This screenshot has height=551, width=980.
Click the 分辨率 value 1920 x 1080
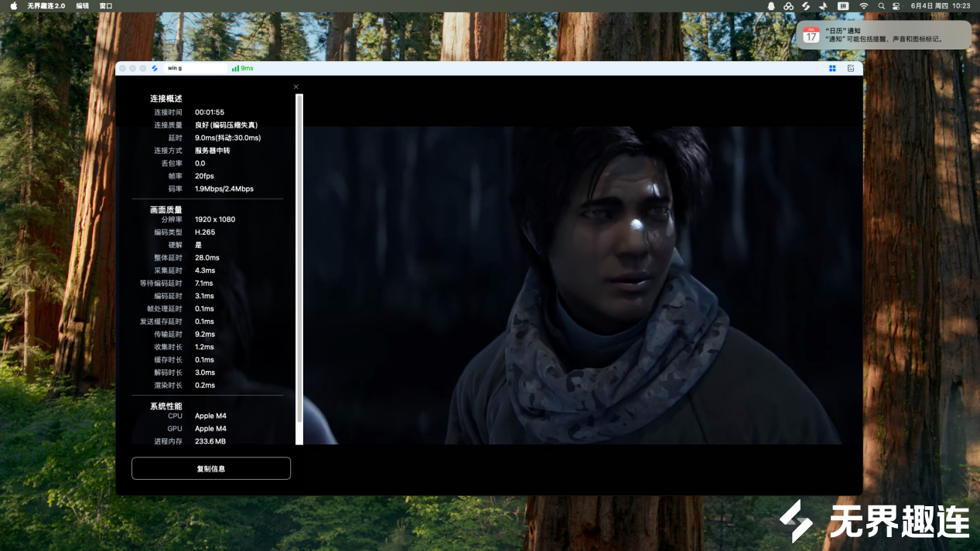pyautogui.click(x=215, y=219)
